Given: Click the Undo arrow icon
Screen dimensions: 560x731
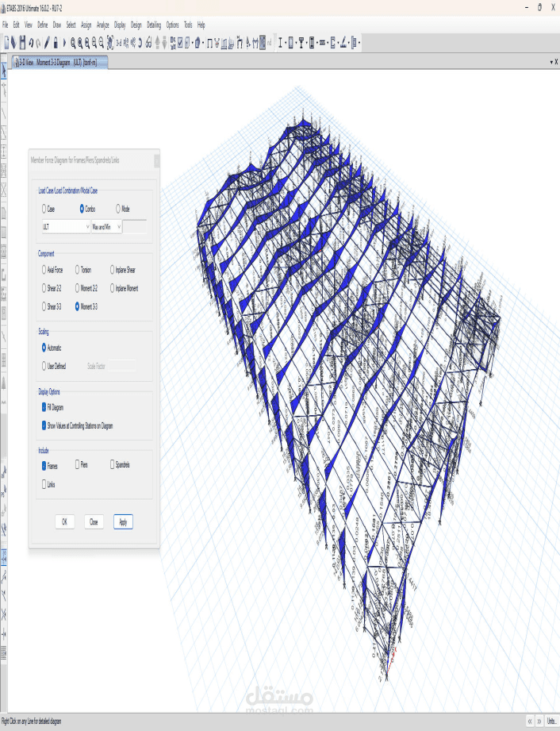Looking at the screenshot, I should [31, 43].
